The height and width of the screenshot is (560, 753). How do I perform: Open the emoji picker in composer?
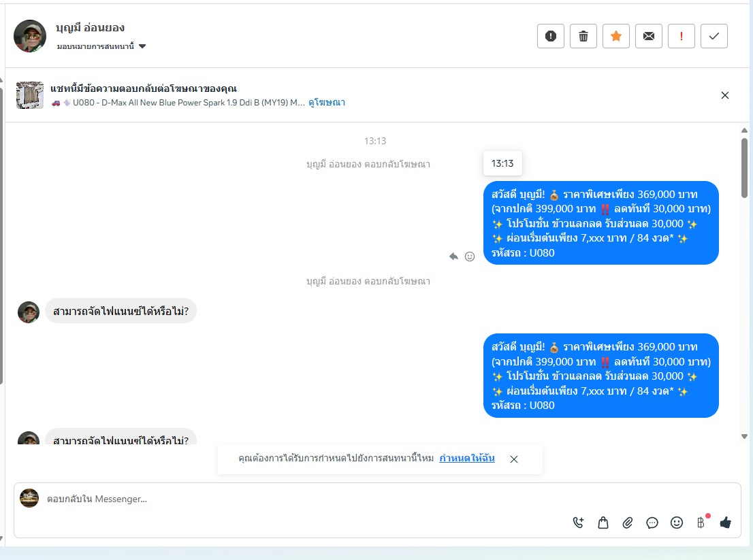click(676, 523)
